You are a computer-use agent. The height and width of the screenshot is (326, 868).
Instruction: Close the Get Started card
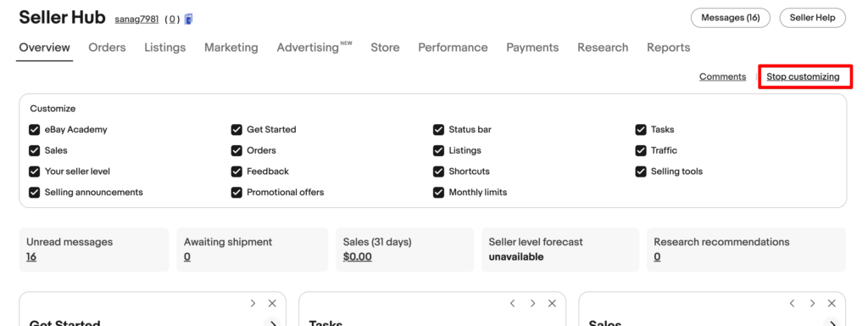point(272,303)
